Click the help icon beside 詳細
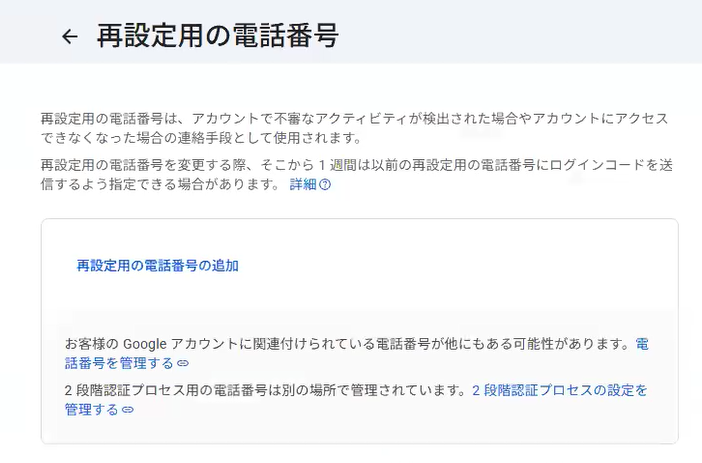 (325, 185)
